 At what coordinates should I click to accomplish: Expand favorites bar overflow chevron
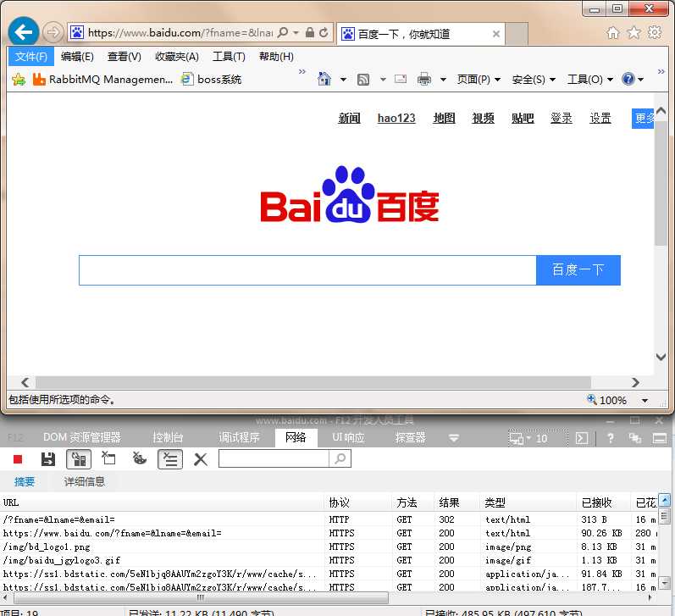point(302,71)
